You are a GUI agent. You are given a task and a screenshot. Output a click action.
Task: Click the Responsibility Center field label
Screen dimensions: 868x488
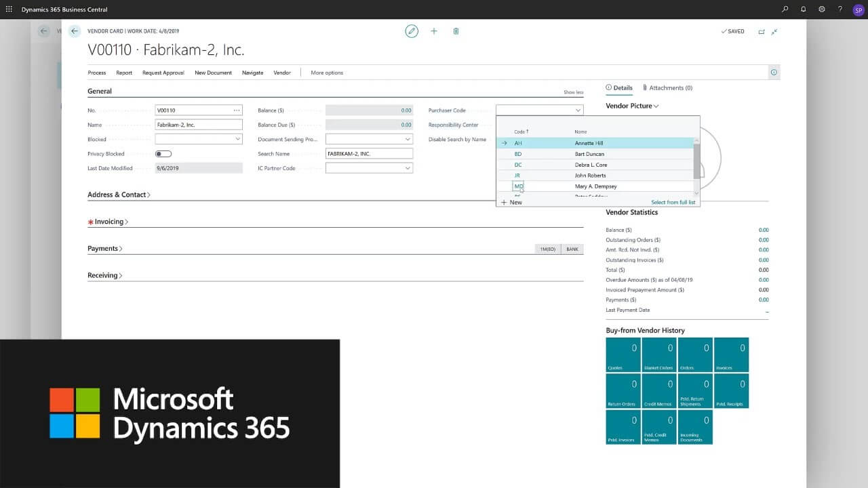[453, 125]
